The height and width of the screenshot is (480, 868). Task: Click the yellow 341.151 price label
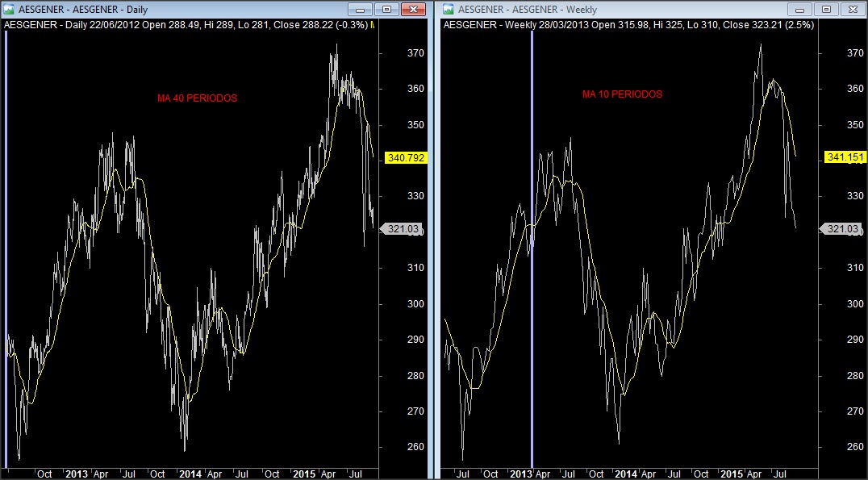845,157
